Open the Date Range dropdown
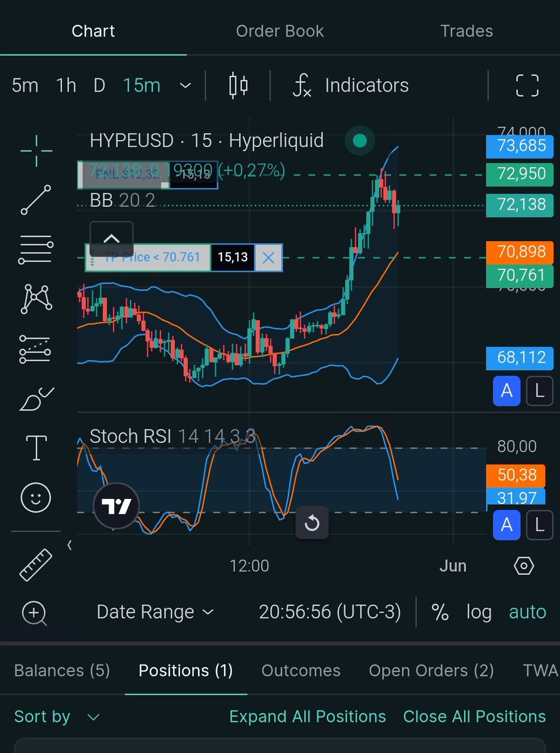560x753 pixels. click(155, 612)
